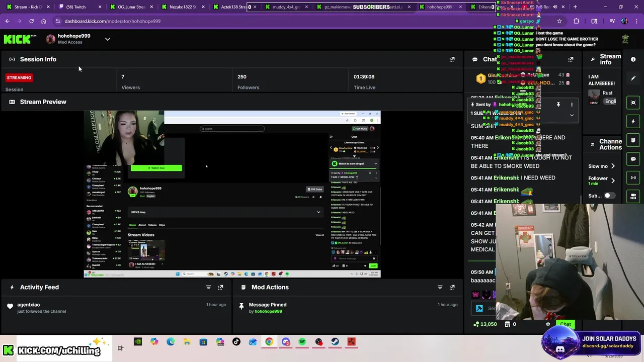Toggle the camera panel sidebar icon
Image resolution: width=644 pixels, height=362 pixels.
(x=633, y=196)
